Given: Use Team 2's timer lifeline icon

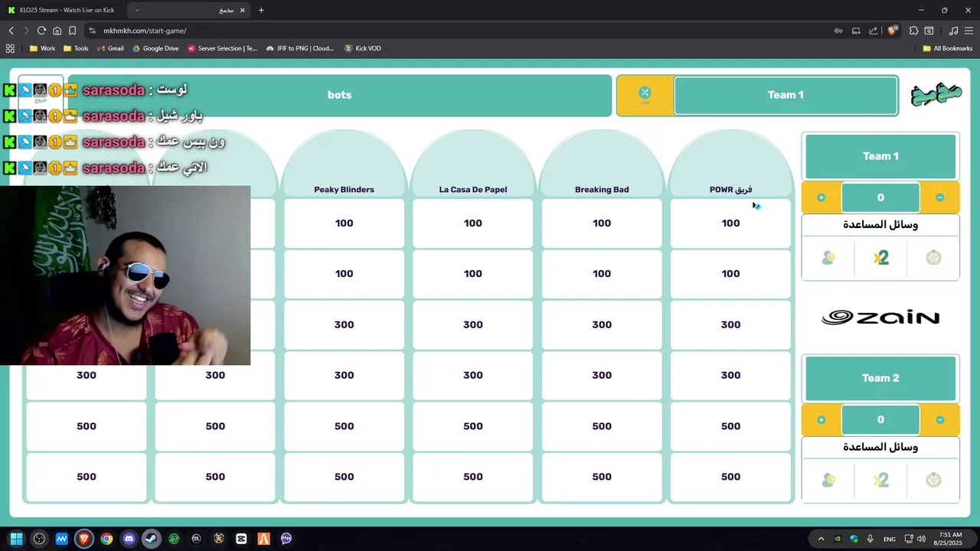Looking at the screenshot, I should pos(933,480).
